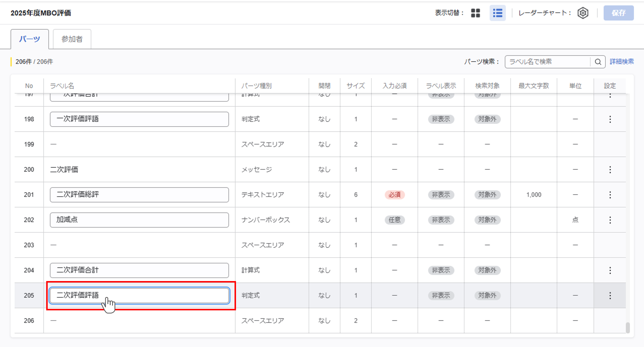Edit the 二次評価総評 label field
This screenshot has width=644, height=347.
(x=139, y=195)
